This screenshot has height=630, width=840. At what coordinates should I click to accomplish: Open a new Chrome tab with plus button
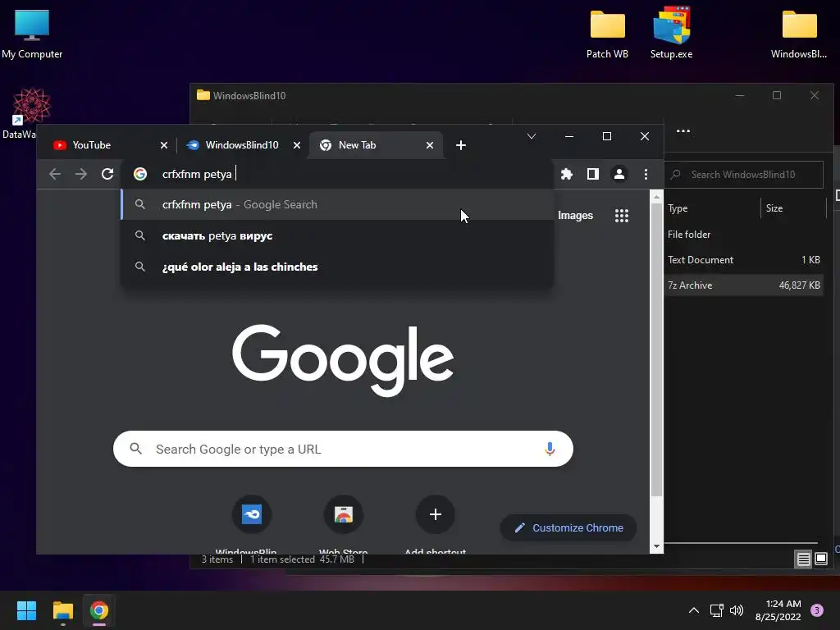[x=461, y=145]
